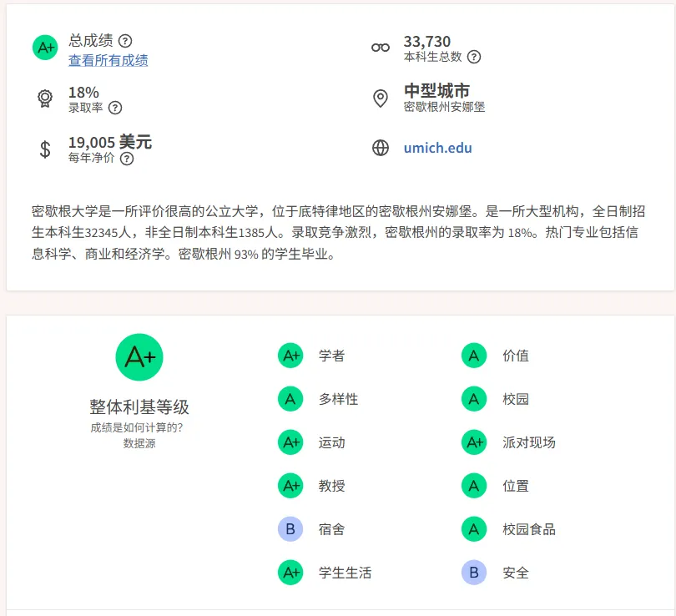Select the 教授 category label
The width and height of the screenshot is (676, 616).
tap(331, 486)
